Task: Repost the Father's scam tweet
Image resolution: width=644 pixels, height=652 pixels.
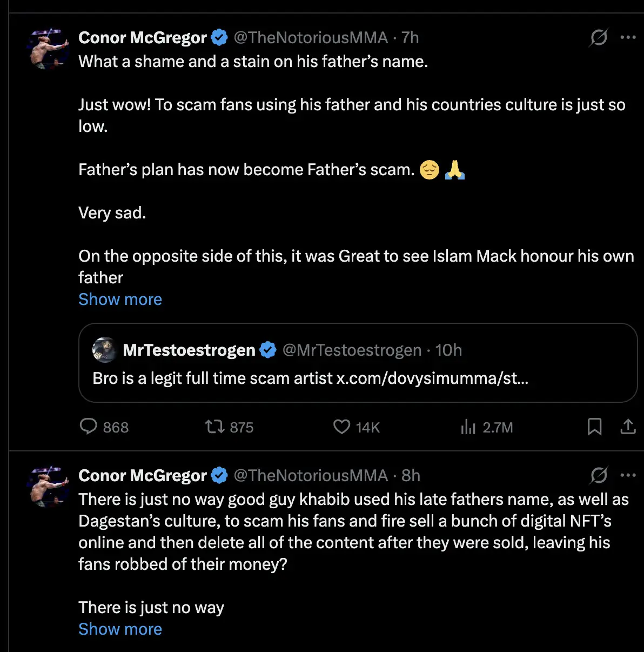Action: point(215,427)
